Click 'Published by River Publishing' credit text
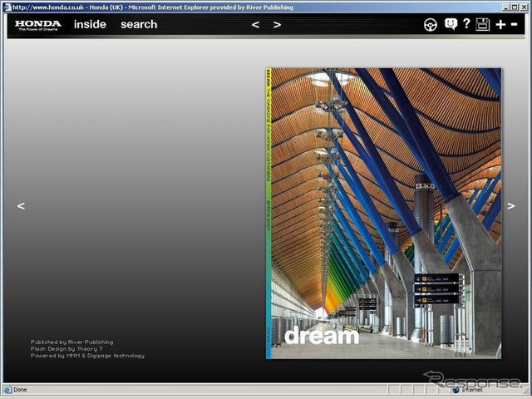Screen dimensions: 532x399 point(72,342)
